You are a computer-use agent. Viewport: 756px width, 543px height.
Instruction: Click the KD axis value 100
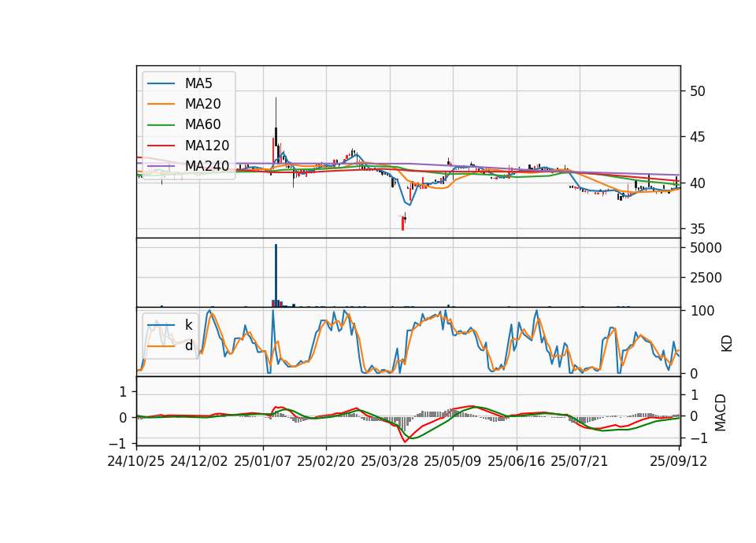point(702,311)
